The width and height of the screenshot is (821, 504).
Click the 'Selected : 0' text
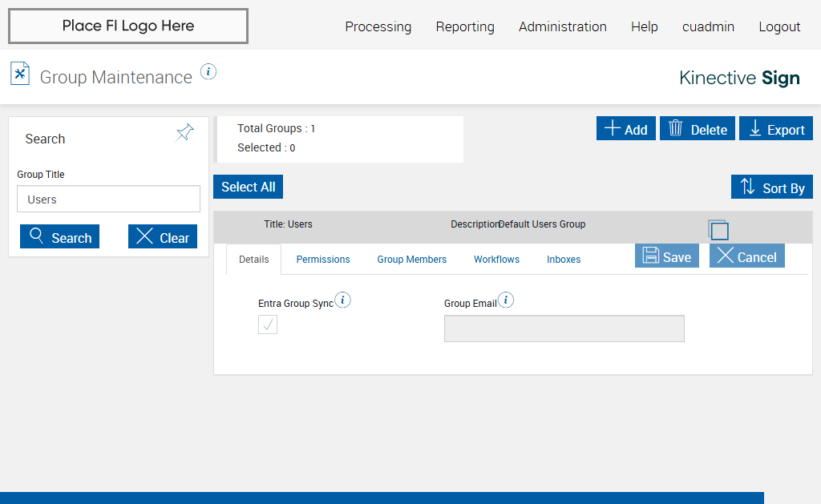[x=266, y=147]
